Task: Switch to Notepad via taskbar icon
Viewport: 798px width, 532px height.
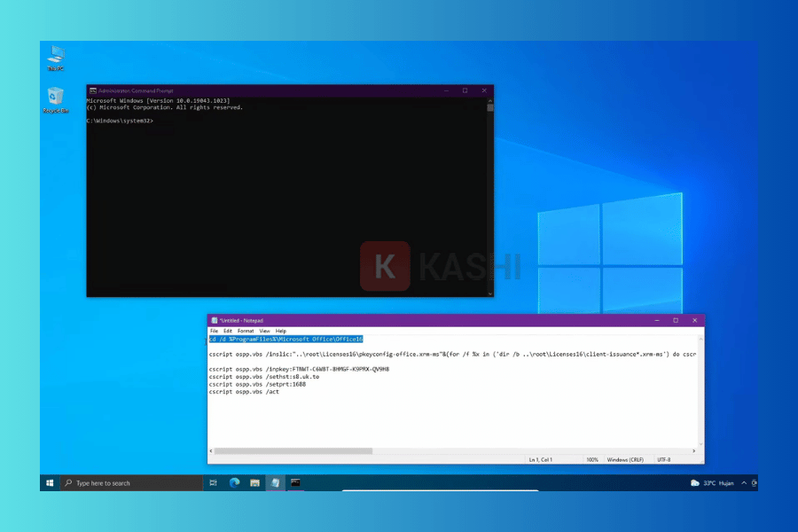Action: tap(275, 483)
